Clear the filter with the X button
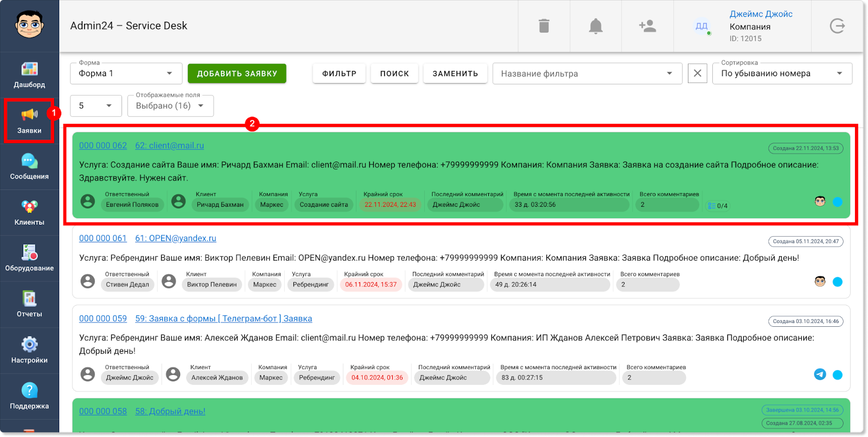Screen dimensions: 868x437 tap(698, 73)
